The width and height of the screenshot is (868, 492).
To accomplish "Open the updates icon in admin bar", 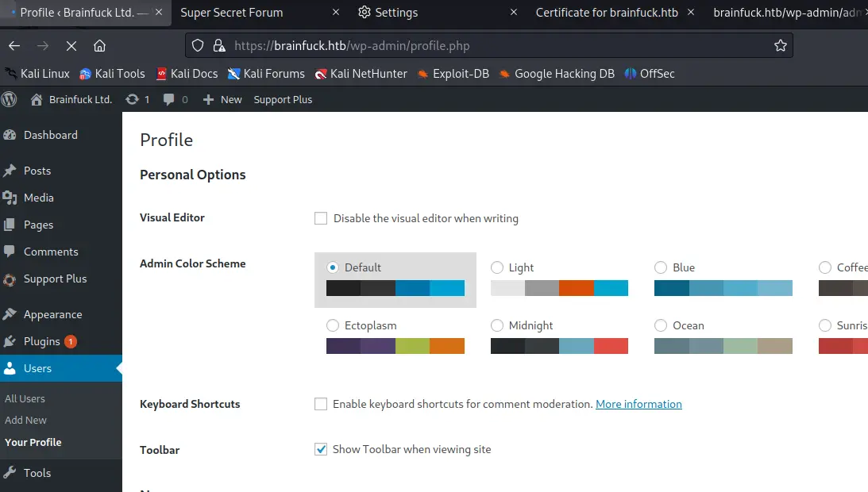I will [137, 99].
